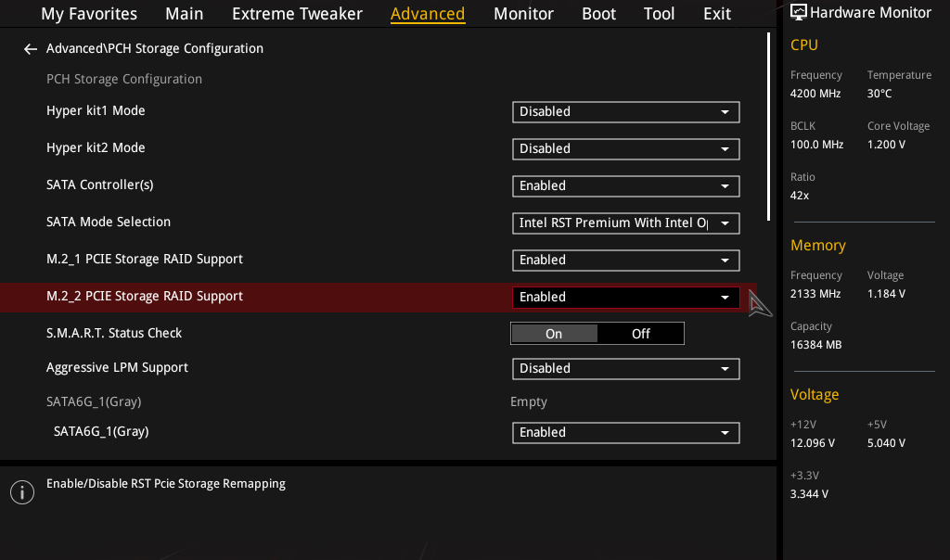Click the Hardware Monitor icon

[x=799, y=12]
